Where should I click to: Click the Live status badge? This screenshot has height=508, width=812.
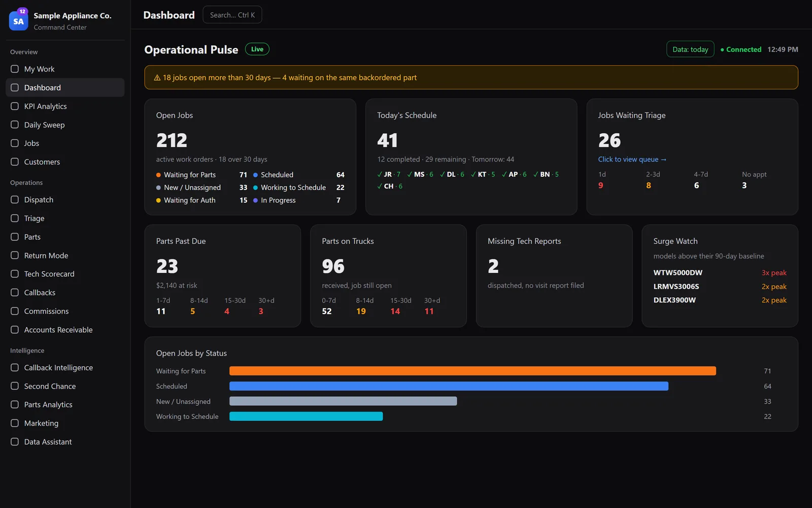point(257,49)
